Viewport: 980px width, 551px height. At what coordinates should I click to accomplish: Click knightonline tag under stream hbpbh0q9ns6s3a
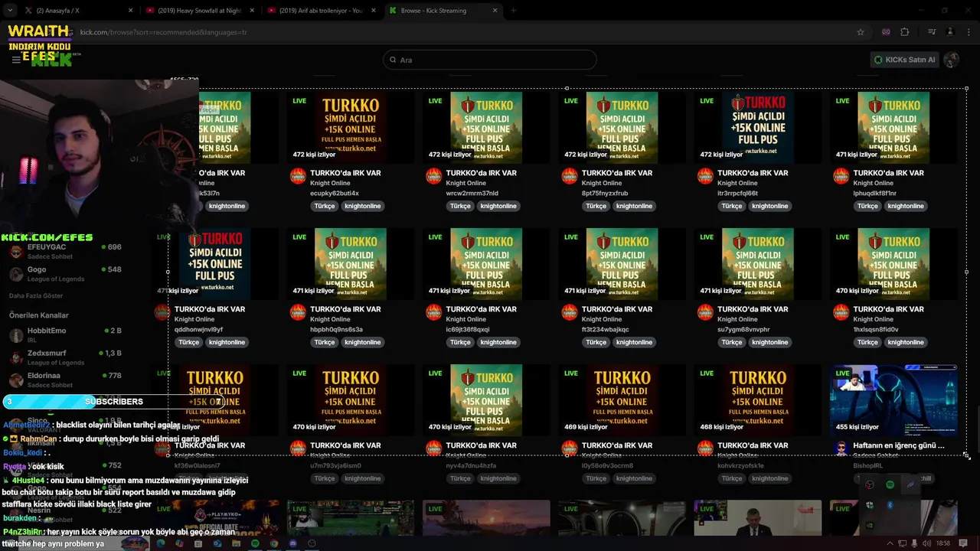[363, 342]
